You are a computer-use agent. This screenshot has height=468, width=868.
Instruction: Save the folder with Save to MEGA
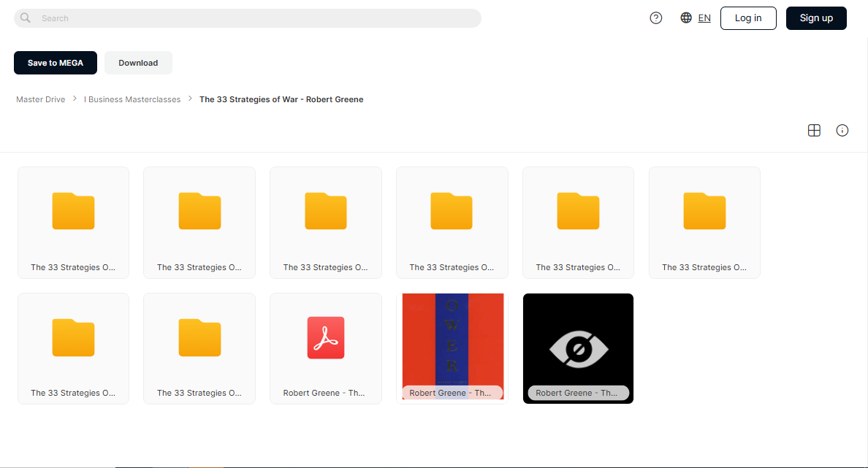coord(56,63)
